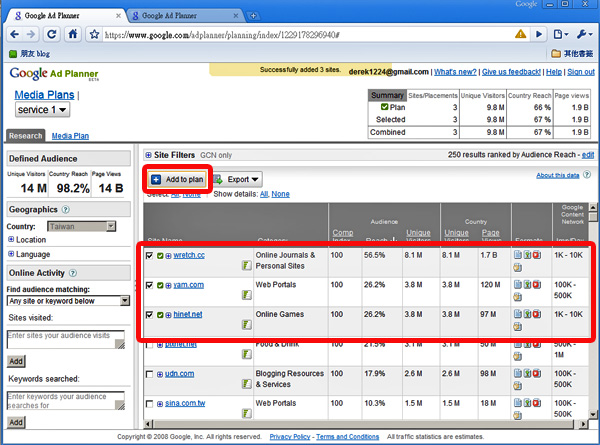600x445 pixels.
Task: Open the green profile icon for wretch.cc
Action: pos(247,265)
